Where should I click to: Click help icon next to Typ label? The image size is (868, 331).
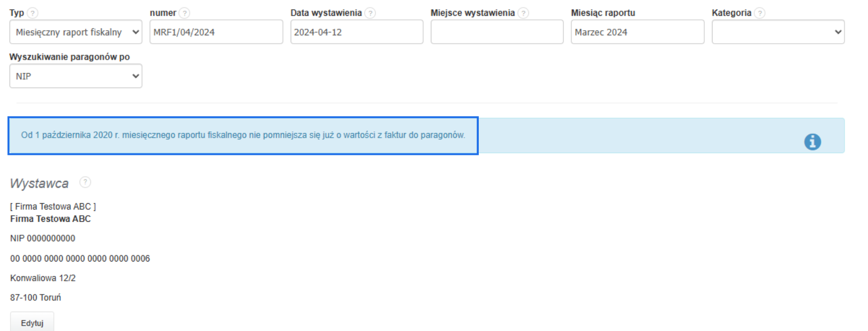(33, 13)
